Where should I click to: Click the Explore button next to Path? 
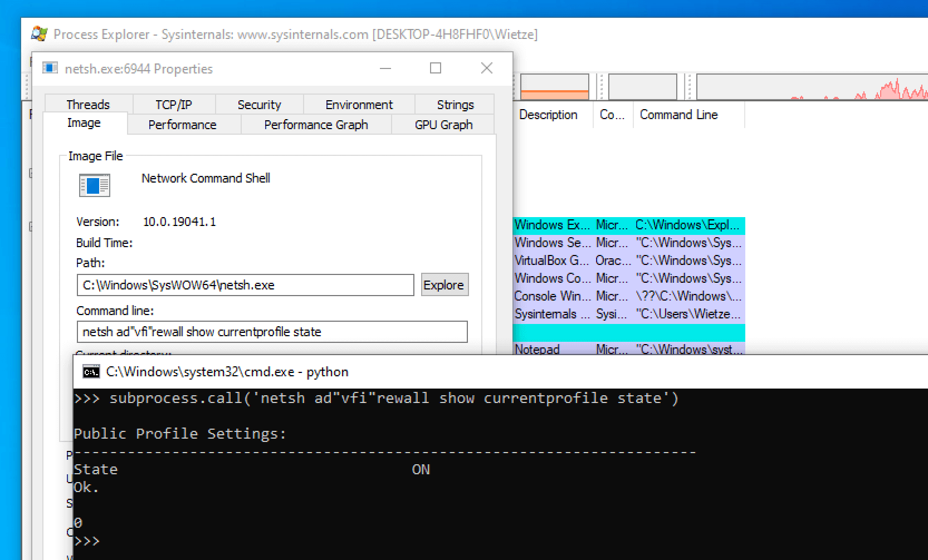[444, 284]
